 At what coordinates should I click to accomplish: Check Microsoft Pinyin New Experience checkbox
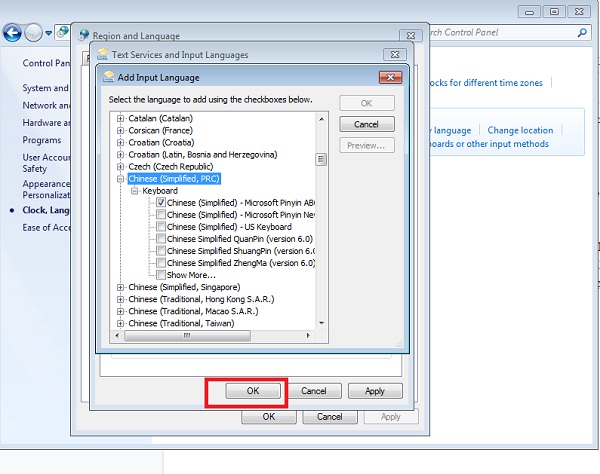click(x=161, y=215)
